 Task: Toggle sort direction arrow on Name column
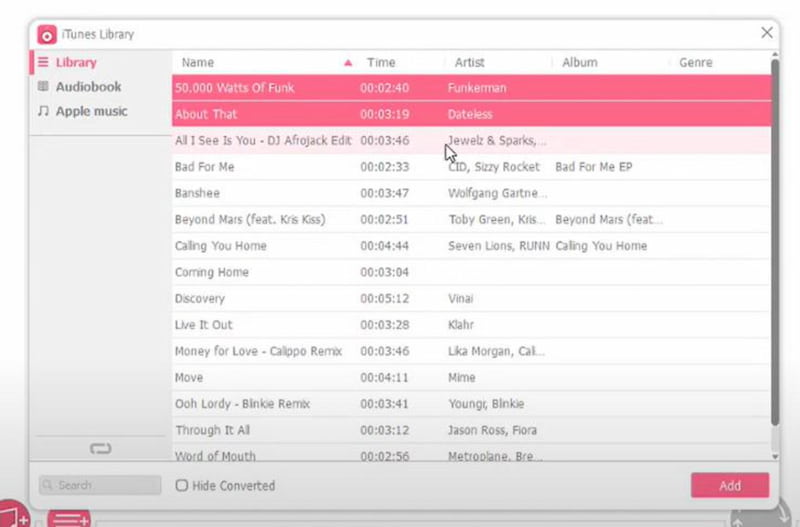click(348, 63)
